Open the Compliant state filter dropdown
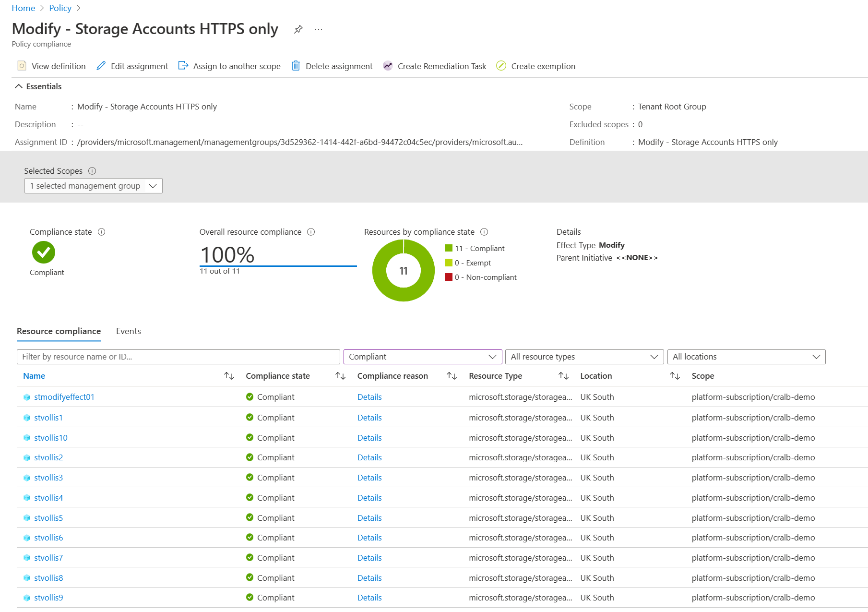The height and width of the screenshot is (612, 868). 423,357
